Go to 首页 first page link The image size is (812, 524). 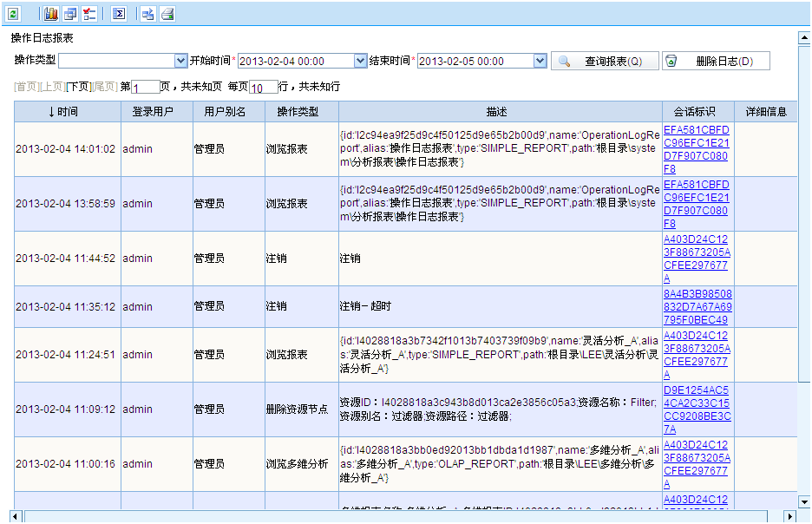pyautogui.click(x=26, y=87)
